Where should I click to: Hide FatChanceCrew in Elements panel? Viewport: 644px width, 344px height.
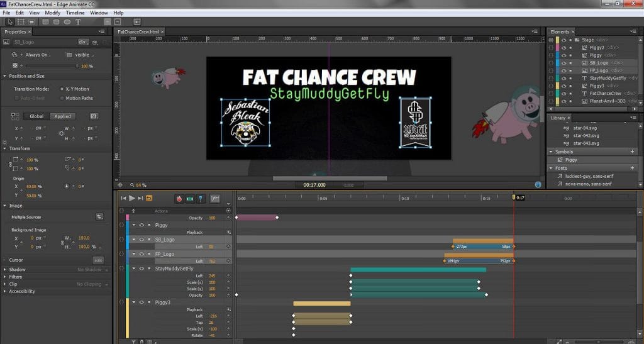pyautogui.click(x=564, y=94)
